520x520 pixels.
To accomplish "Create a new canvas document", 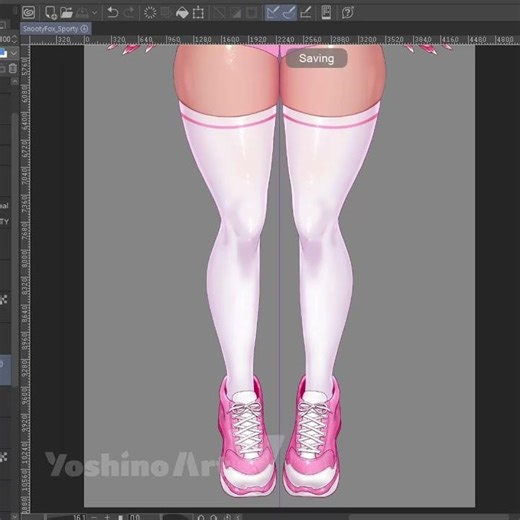I will pos(51,13).
